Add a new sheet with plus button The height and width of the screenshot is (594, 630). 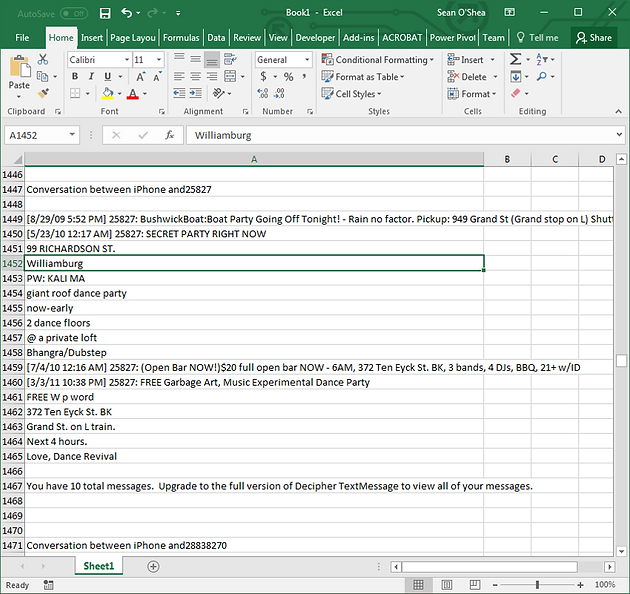[x=153, y=566]
